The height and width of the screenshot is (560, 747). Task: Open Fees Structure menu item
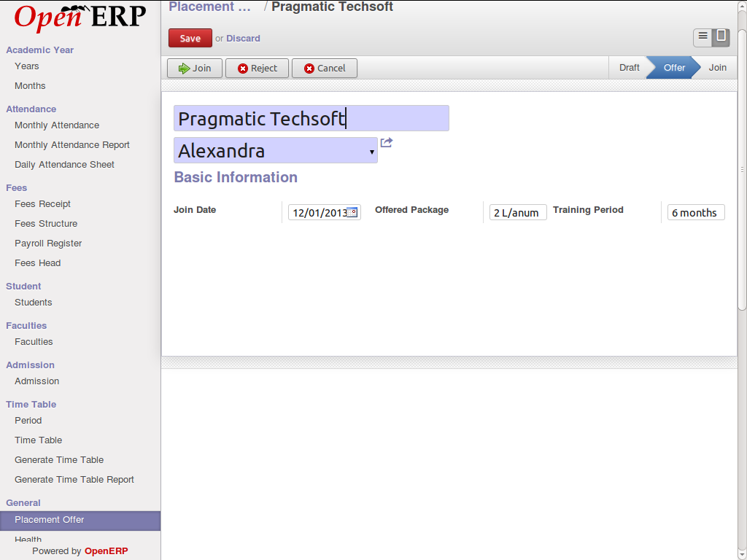pyautogui.click(x=46, y=224)
